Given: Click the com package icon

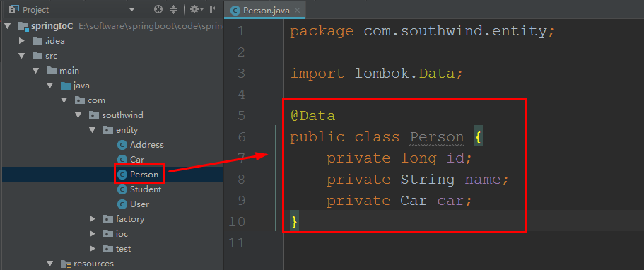Looking at the screenshot, I should coord(80,100).
